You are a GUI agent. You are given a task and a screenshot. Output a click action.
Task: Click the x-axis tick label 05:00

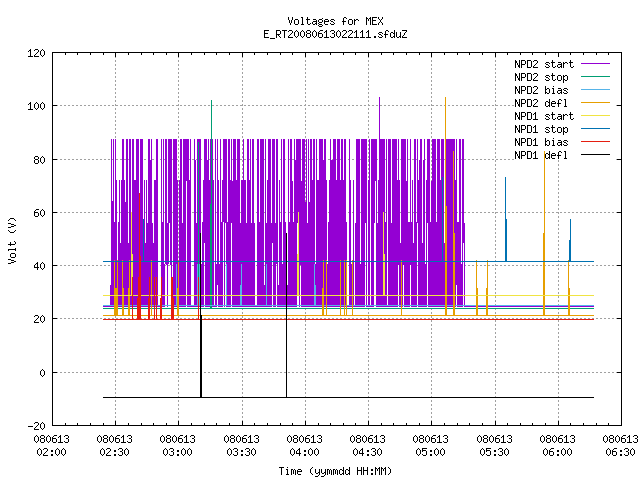coord(431,452)
